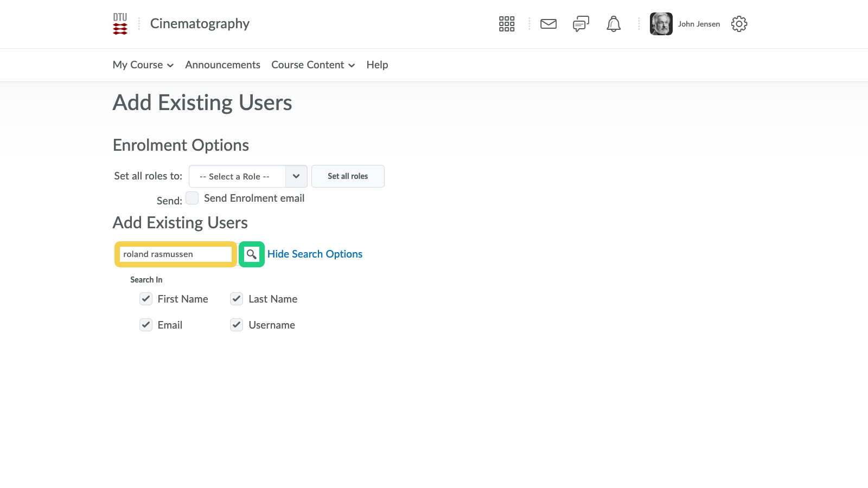Open the update alerts bell icon

(614, 24)
